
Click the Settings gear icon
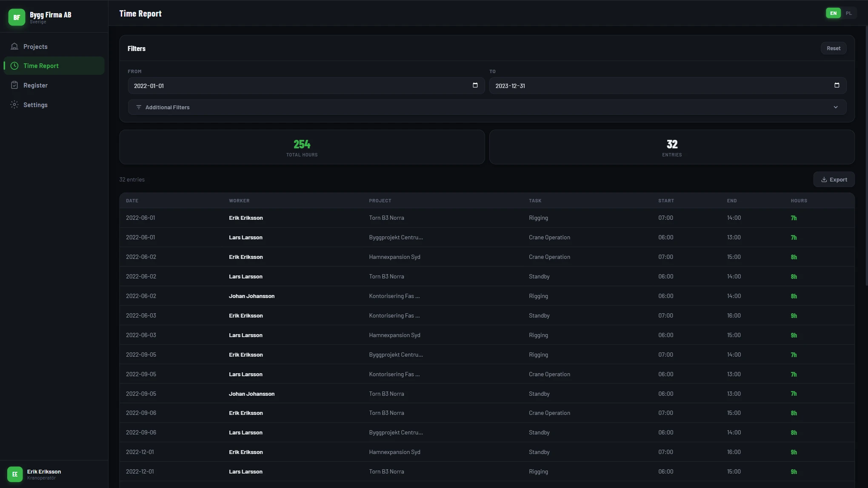[14, 105]
